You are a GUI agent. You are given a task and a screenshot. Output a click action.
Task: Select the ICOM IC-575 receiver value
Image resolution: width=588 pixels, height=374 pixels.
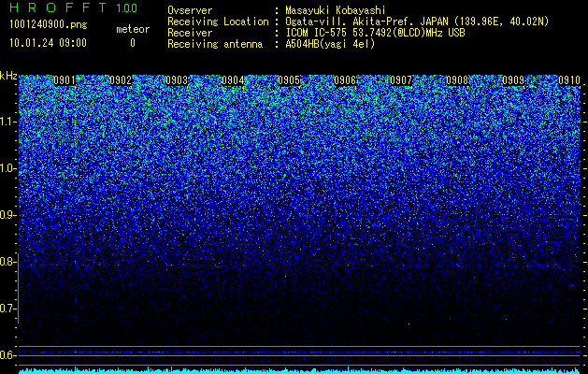click(376, 33)
